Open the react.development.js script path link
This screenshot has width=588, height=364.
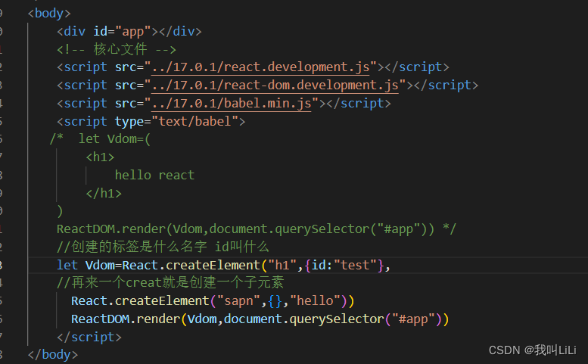tap(260, 67)
